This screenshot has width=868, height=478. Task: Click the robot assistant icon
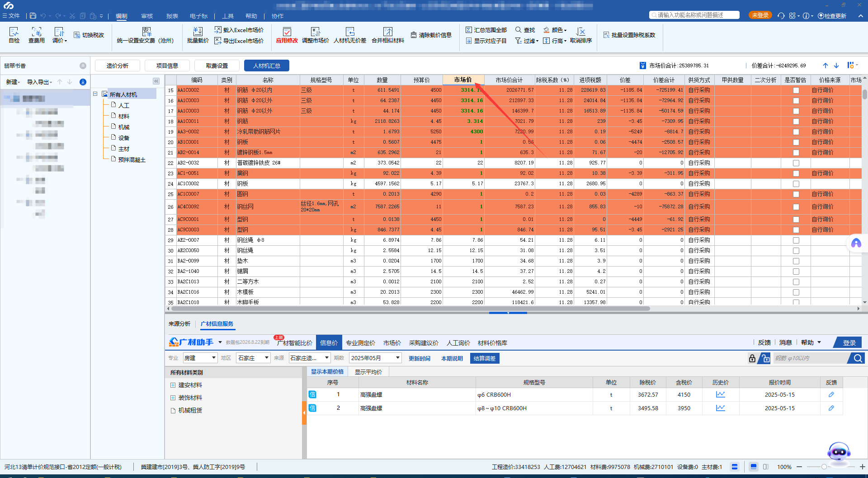click(x=839, y=453)
